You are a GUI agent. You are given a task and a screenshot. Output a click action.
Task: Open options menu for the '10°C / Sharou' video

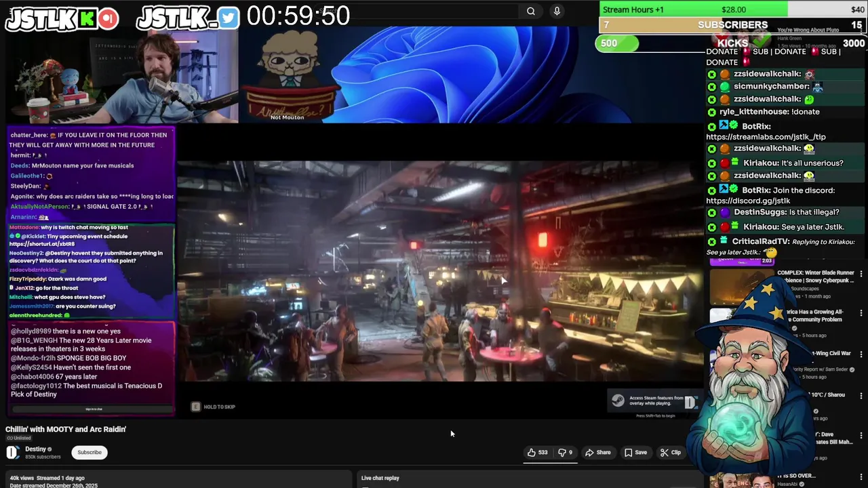(861, 395)
